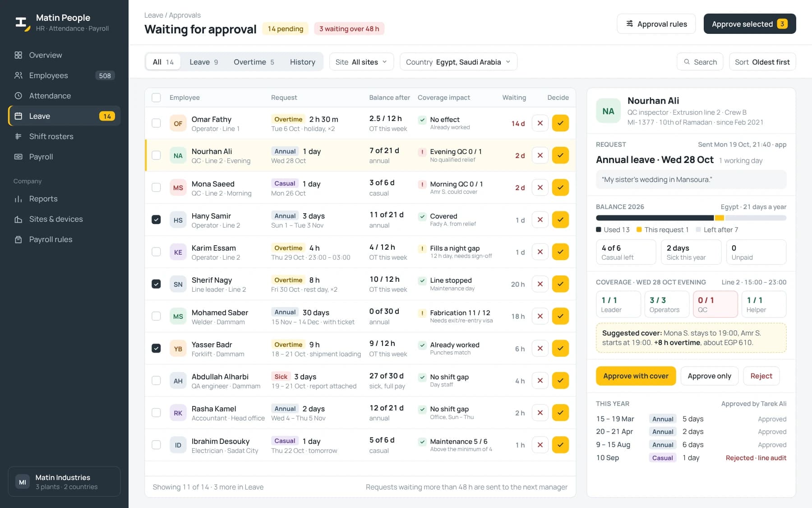812x508 pixels.
Task: Approve Abdullah Alharbi's sick leave check icon
Action: [x=560, y=381]
